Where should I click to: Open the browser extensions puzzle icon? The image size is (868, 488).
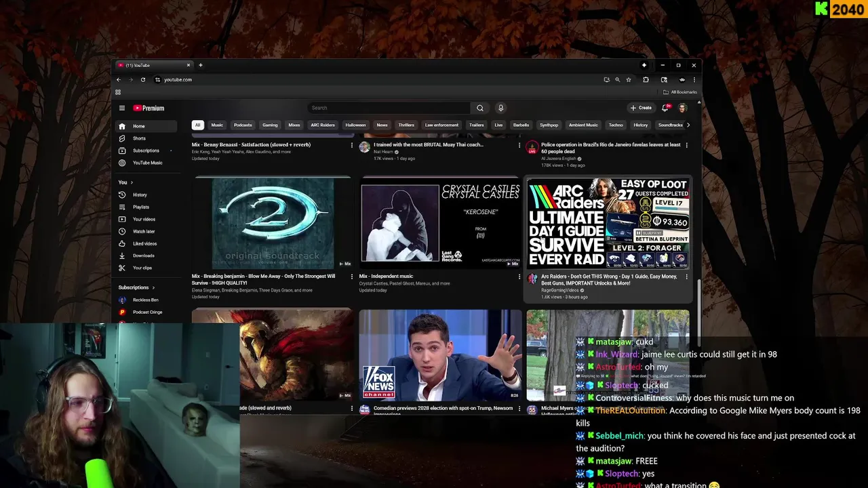pyautogui.click(x=646, y=79)
